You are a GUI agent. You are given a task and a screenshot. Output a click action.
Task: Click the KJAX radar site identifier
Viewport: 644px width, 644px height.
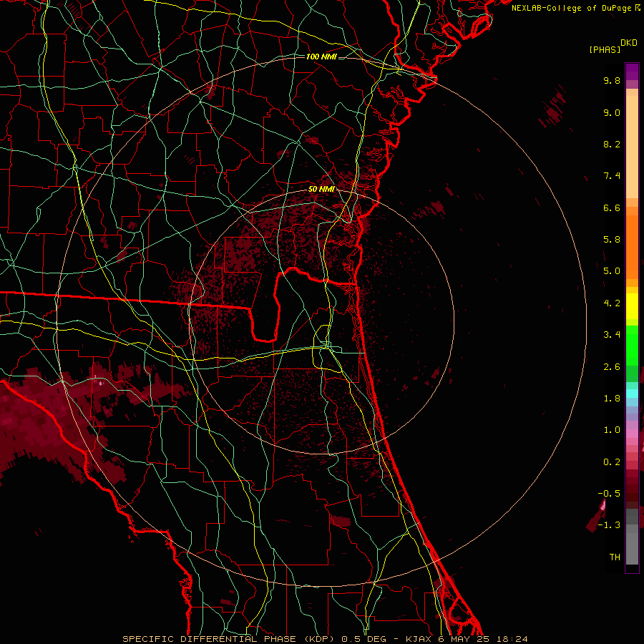coord(419,639)
